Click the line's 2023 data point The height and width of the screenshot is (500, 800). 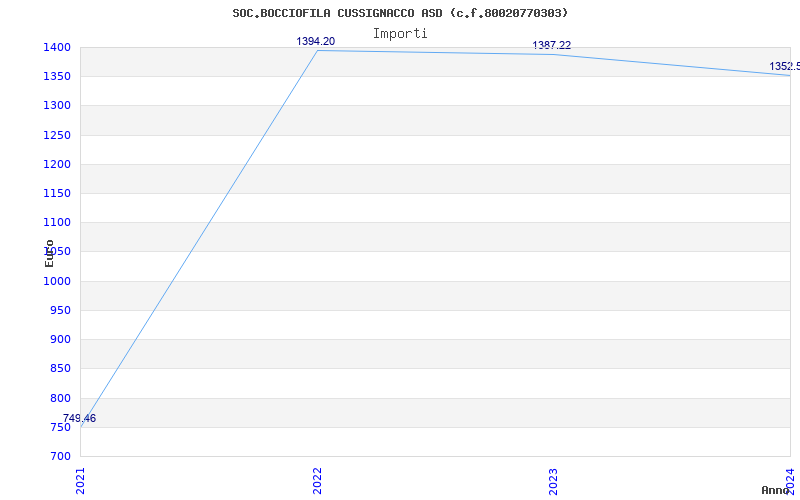554,55
